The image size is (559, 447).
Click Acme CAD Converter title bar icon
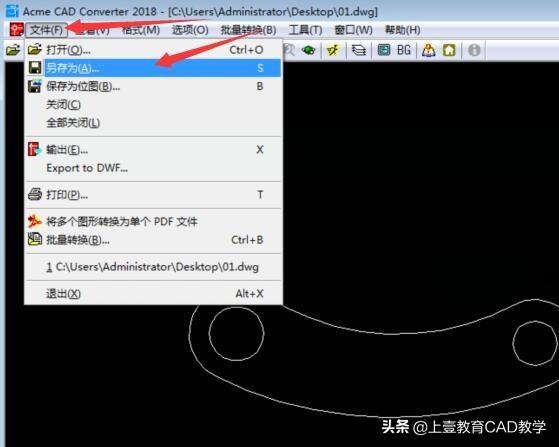tap(12, 11)
